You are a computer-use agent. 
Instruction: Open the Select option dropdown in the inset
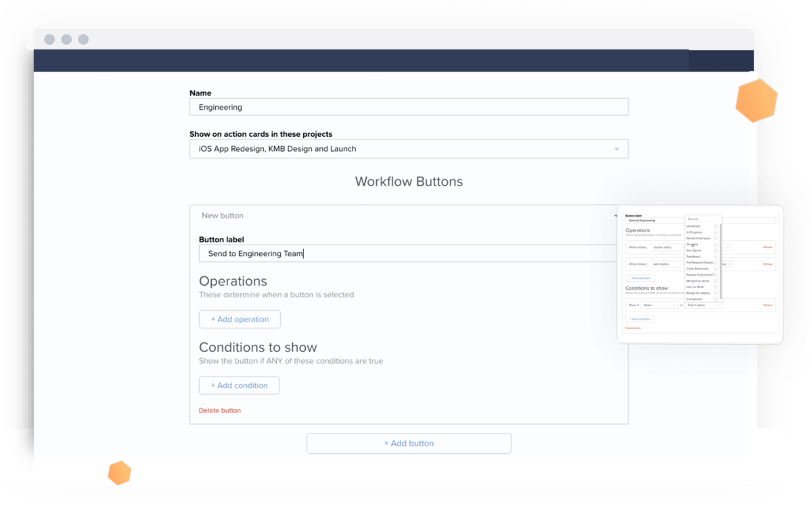(x=703, y=305)
